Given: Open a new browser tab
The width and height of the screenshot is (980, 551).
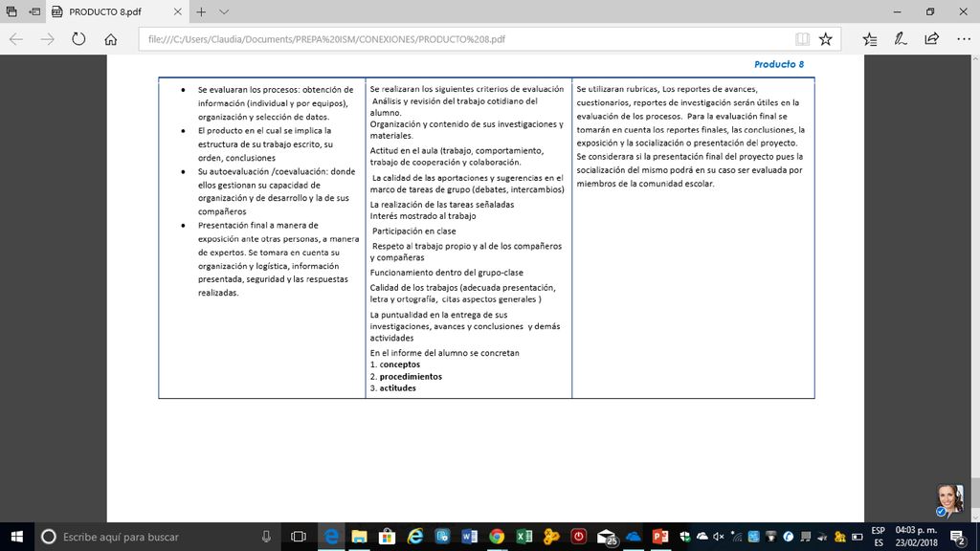Looking at the screenshot, I should (x=201, y=11).
